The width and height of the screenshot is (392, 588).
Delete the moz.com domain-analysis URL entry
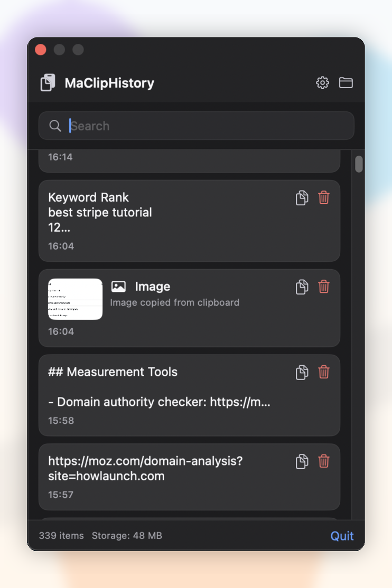coord(324,461)
